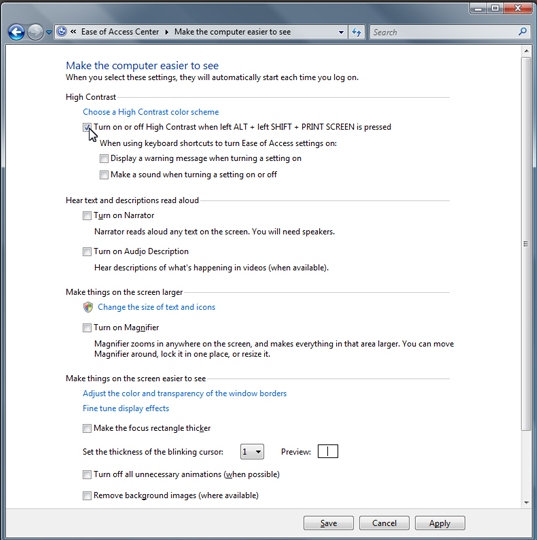Click inside the Search input field
The width and height of the screenshot is (537, 540).
pyautogui.click(x=444, y=32)
